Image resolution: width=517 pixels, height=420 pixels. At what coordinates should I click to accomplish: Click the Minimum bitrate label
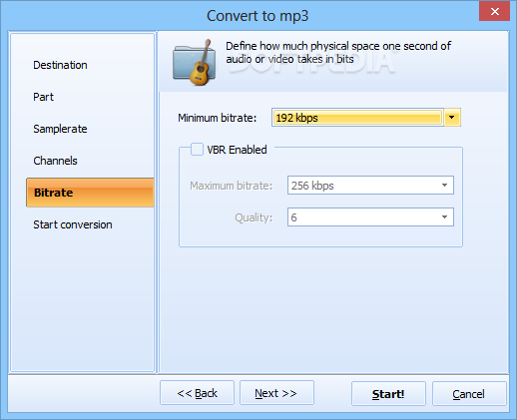[218, 118]
